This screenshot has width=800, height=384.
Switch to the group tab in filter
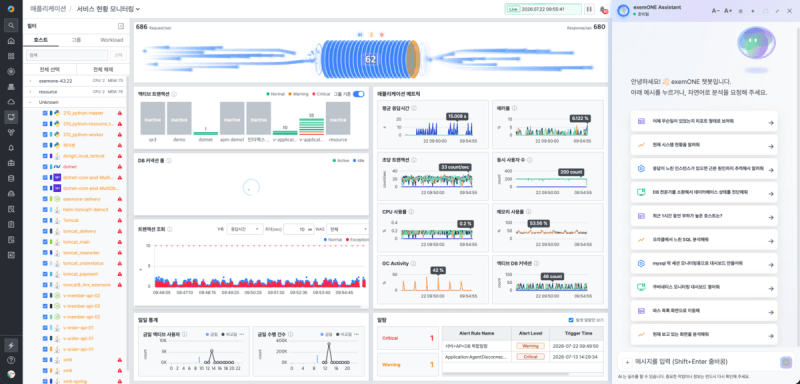pos(76,40)
